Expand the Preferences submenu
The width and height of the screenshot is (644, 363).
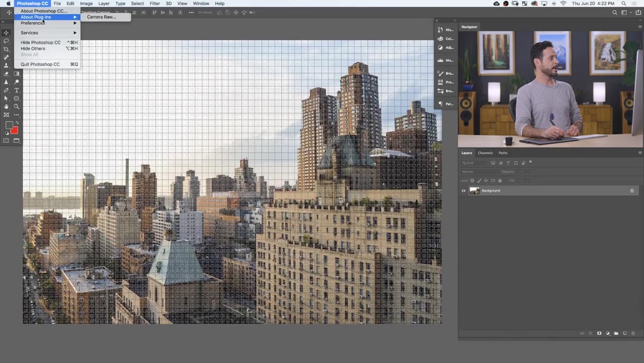point(48,23)
